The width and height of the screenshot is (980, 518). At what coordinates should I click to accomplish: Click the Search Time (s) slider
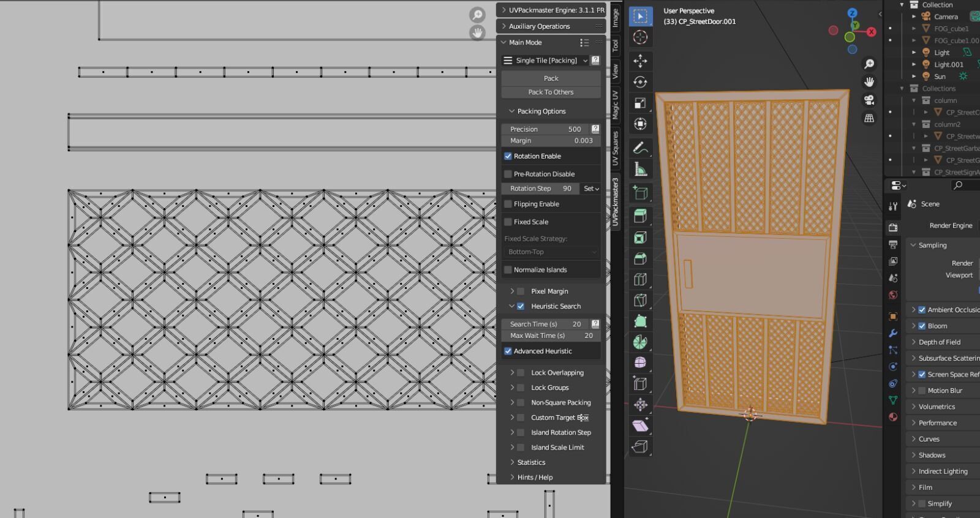tap(546, 324)
